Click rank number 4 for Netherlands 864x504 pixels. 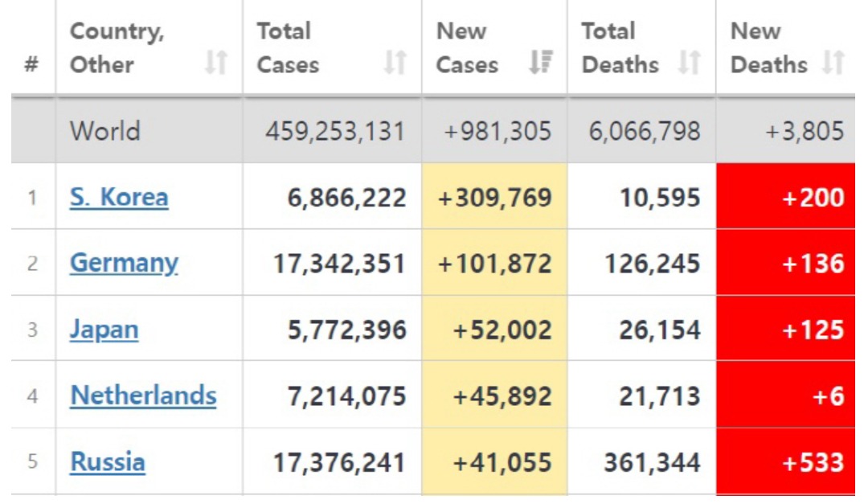pyautogui.click(x=32, y=395)
